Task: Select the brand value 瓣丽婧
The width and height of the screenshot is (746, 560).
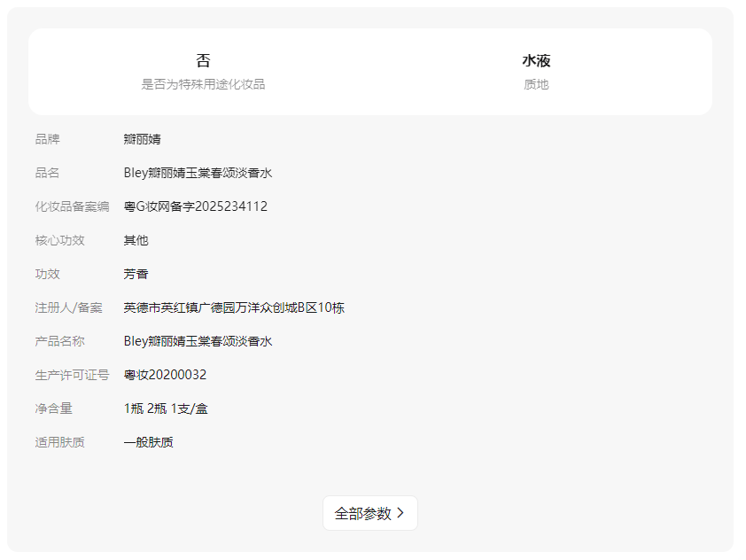Action: 142,139
